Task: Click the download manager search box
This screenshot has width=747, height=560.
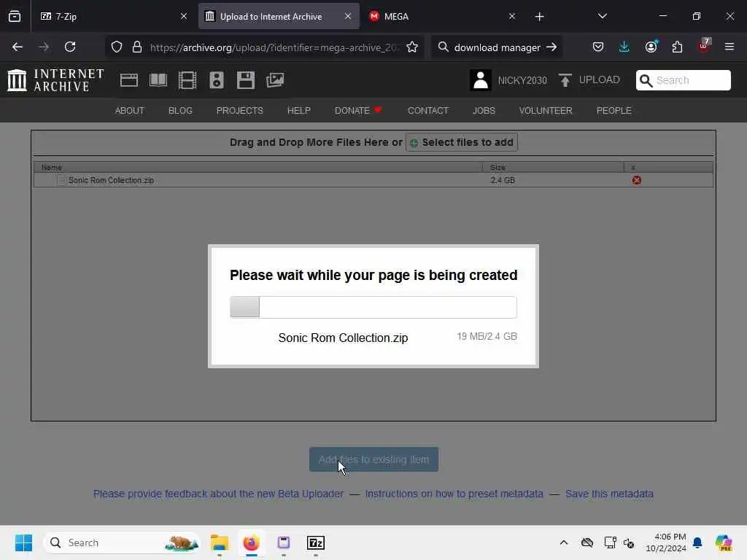Action: pos(497,47)
